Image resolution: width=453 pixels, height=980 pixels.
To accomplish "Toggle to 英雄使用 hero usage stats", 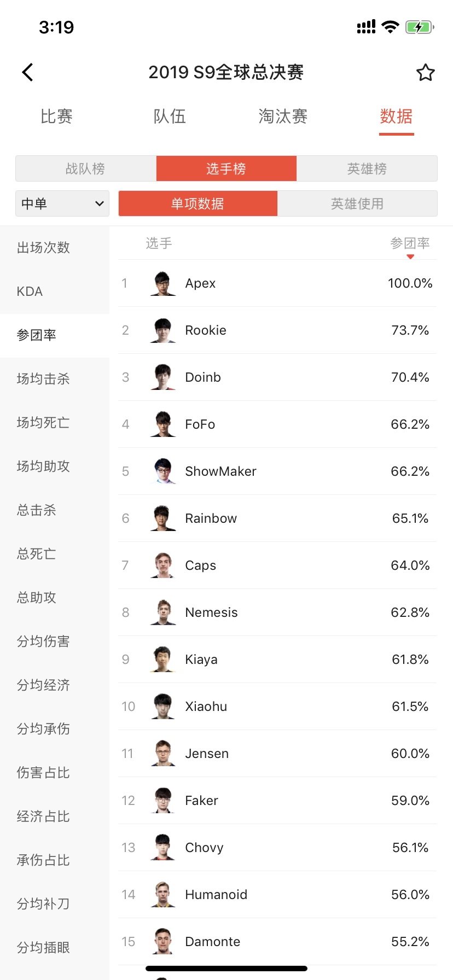I will pos(357,203).
